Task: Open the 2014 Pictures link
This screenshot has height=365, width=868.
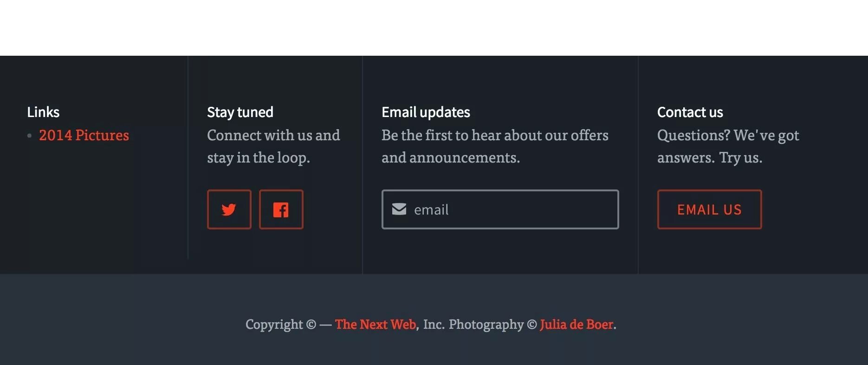Action: pos(84,135)
